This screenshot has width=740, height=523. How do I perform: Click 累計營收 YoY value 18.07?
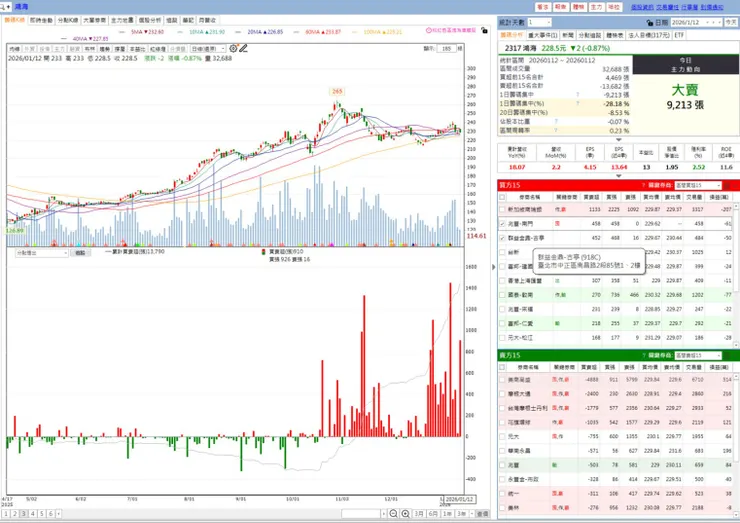click(517, 167)
